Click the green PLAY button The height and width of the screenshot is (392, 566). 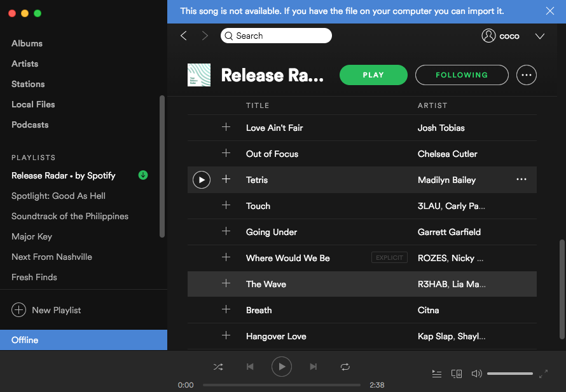[373, 75]
